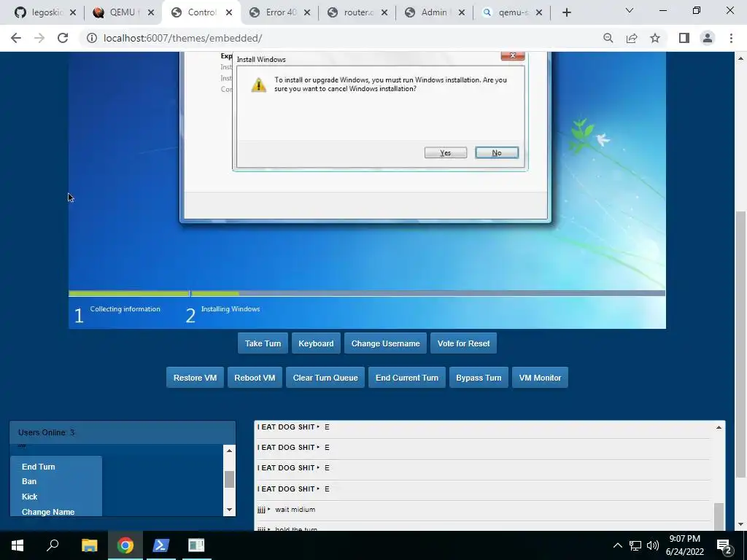
Task: Click Bypass Turn
Action: (x=479, y=378)
